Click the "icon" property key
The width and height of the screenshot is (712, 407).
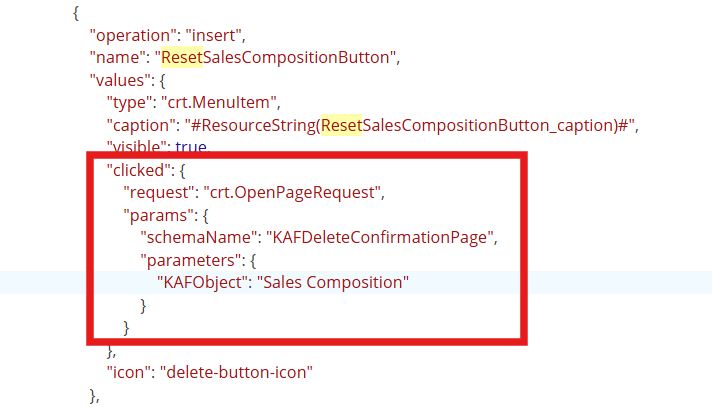(129, 372)
